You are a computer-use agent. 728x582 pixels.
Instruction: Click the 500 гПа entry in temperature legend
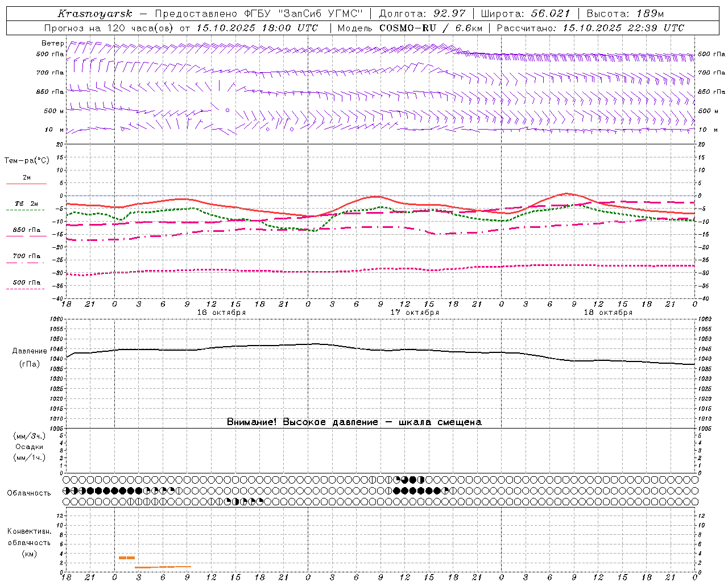coord(26,282)
